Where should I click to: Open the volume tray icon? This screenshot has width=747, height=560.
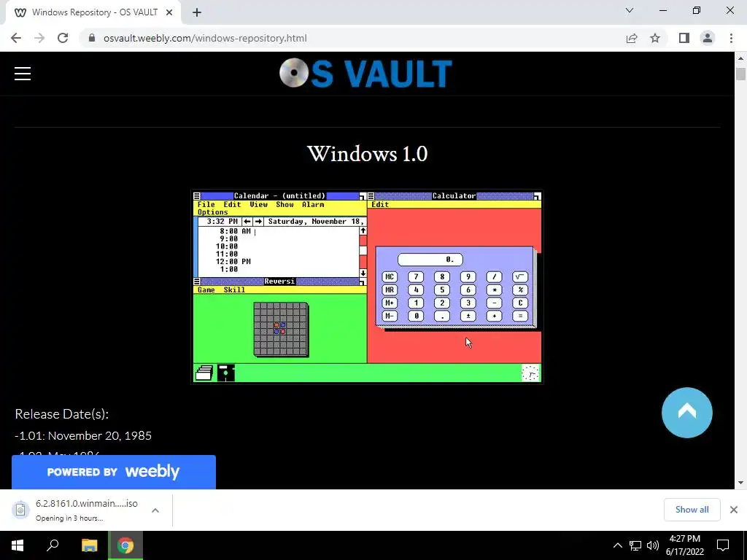coord(653,545)
